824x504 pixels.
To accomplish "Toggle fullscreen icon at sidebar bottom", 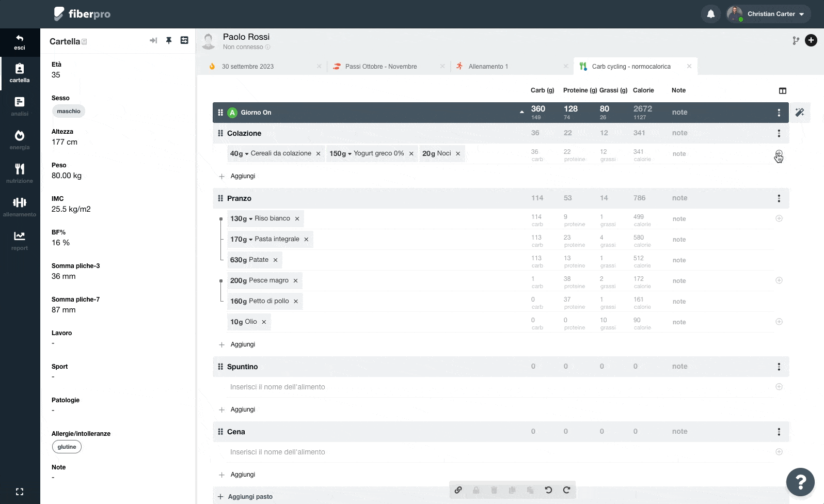I will [x=20, y=492].
